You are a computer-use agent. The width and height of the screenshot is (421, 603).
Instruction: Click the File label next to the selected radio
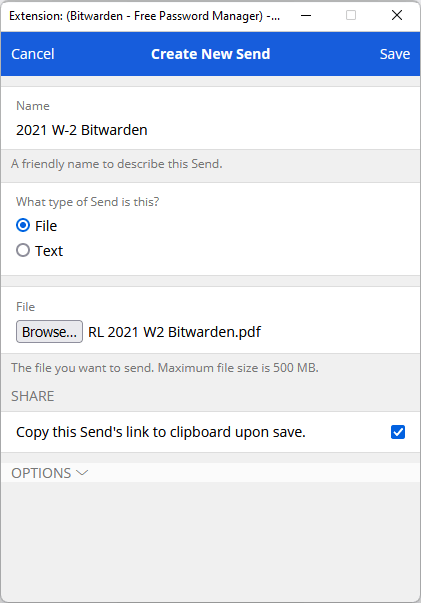(46, 226)
